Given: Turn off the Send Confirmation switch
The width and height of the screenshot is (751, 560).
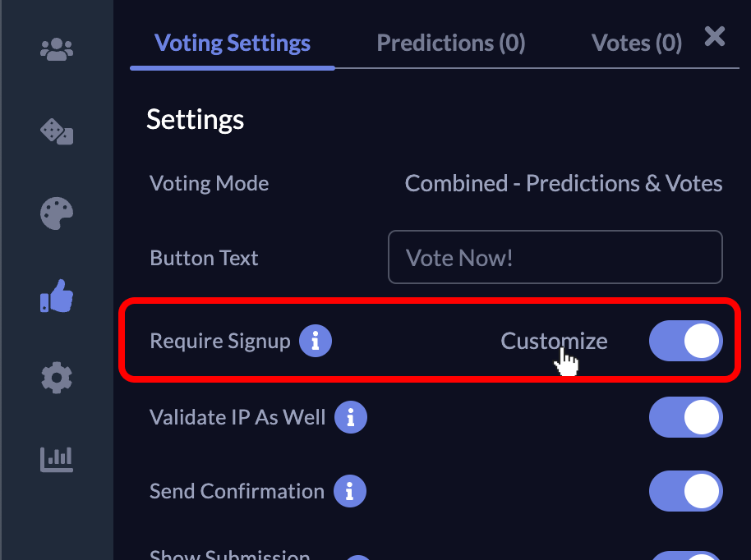Looking at the screenshot, I should tap(685, 491).
